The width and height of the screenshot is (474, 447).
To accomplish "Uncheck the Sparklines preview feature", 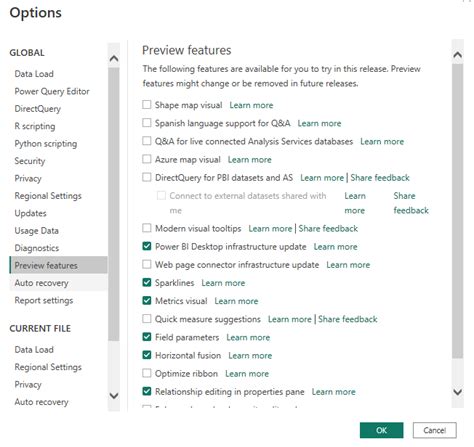I will (x=147, y=282).
